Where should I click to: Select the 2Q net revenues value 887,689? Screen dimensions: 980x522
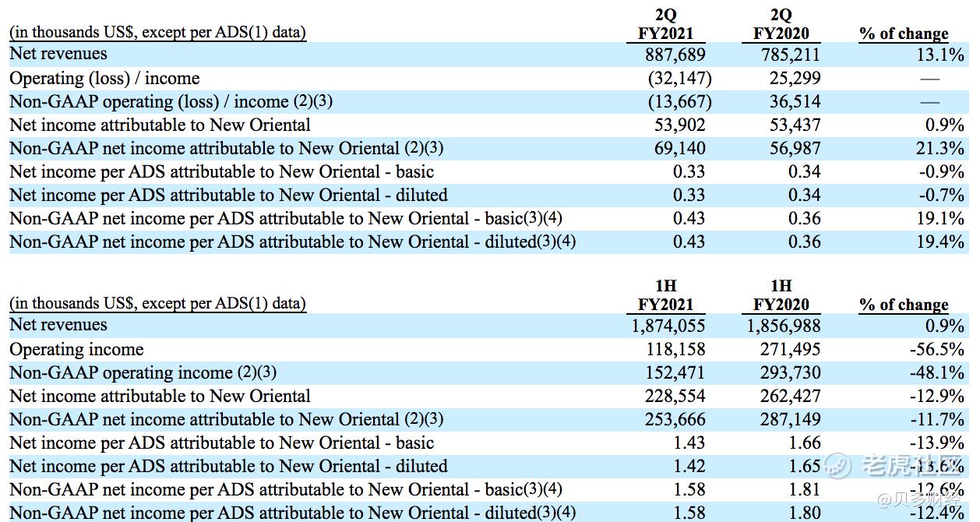[x=675, y=55]
